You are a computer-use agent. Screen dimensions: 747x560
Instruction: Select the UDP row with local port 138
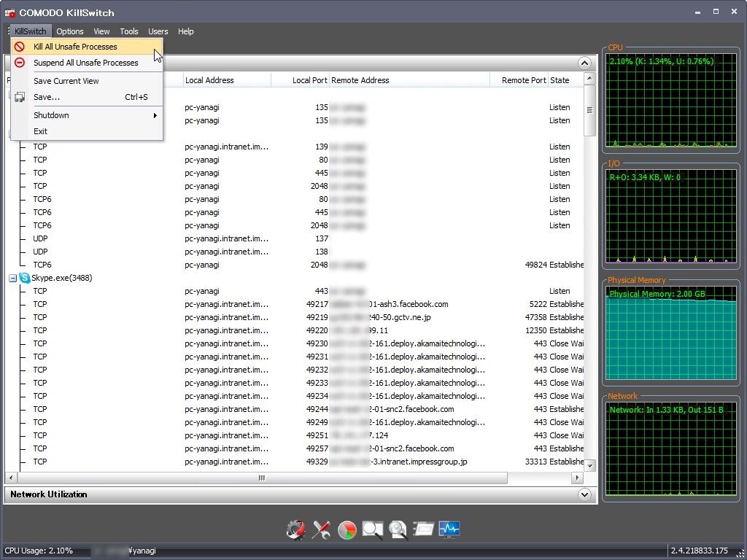click(295, 252)
